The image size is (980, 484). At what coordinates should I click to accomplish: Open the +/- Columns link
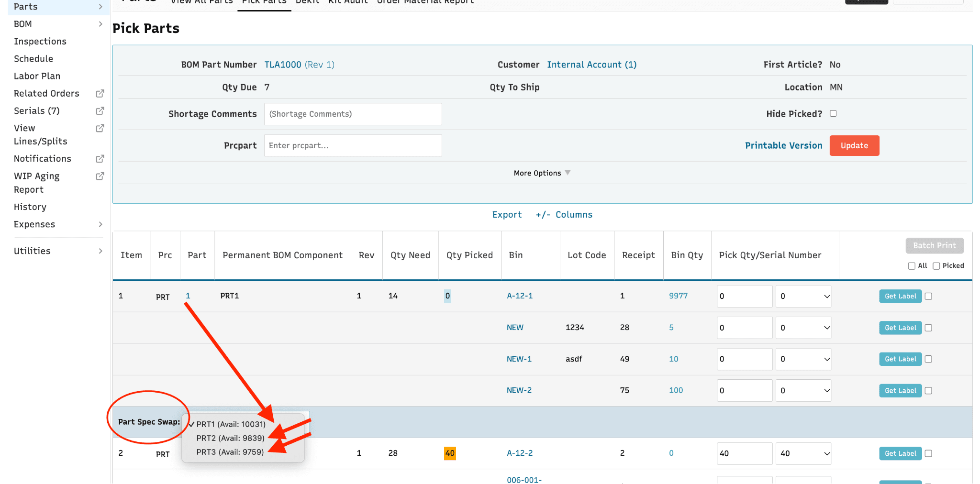coord(564,215)
